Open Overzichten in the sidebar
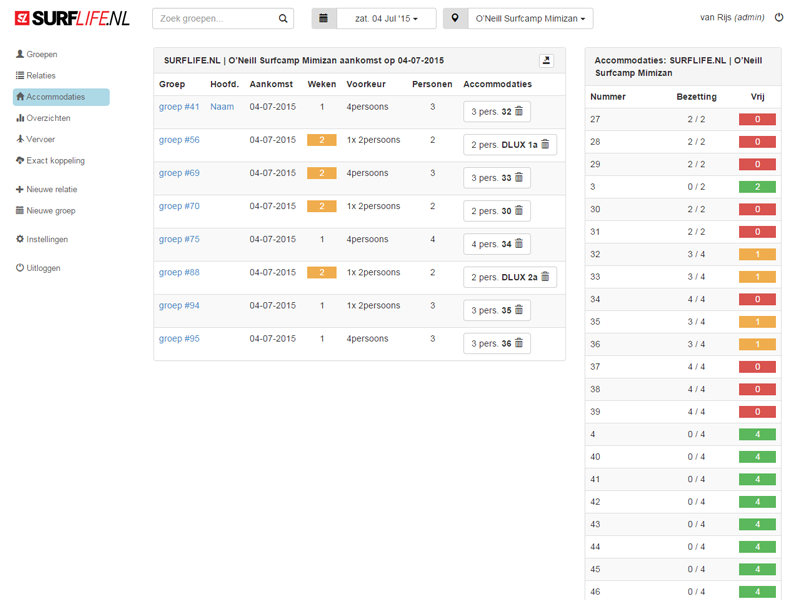This screenshot has width=800, height=600. 43,118
